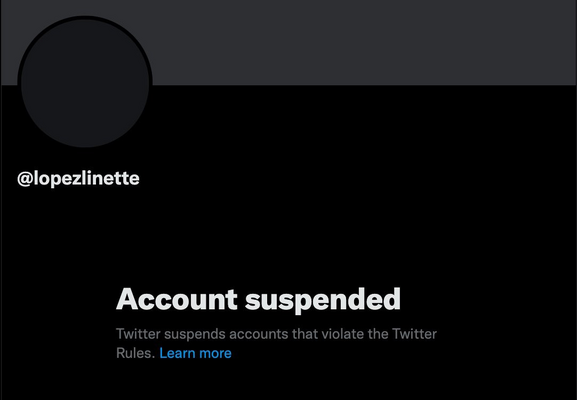Click the word 'suspended' in the heading
This screenshot has width=577, height=400.
tap(323, 300)
